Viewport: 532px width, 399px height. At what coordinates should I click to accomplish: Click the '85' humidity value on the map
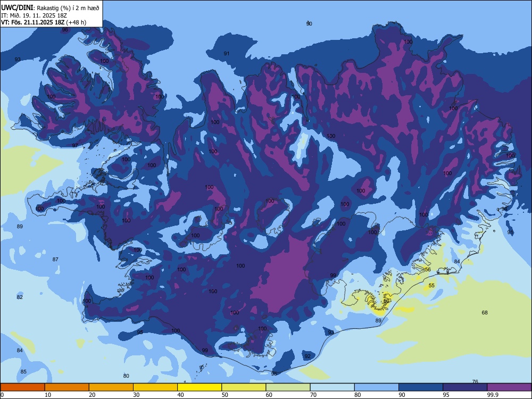click(x=23, y=371)
